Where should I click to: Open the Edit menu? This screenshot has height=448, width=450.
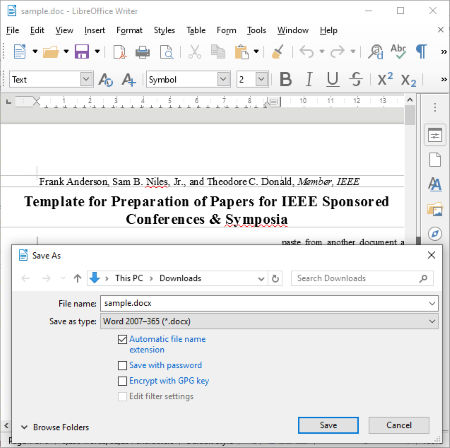[37, 30]
